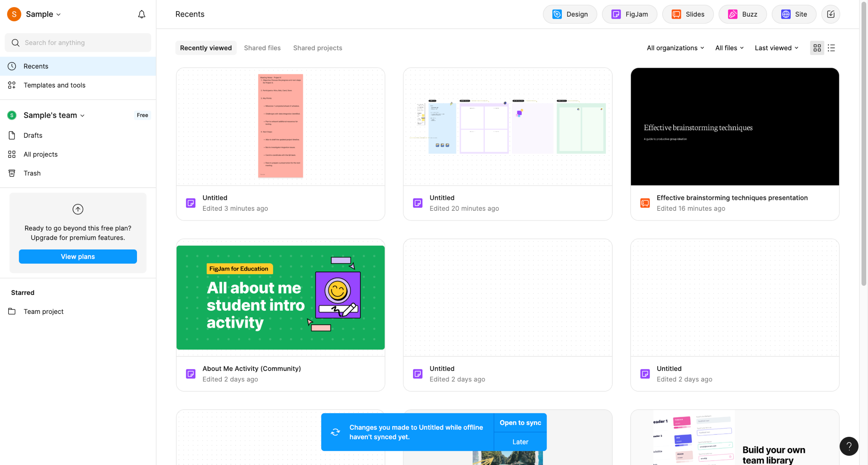Open the About Me Activity thumbnail

coord(280,297)
